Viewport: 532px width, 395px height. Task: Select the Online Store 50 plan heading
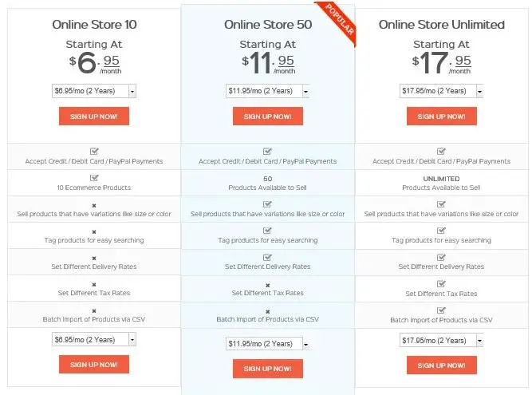[268, 25]
